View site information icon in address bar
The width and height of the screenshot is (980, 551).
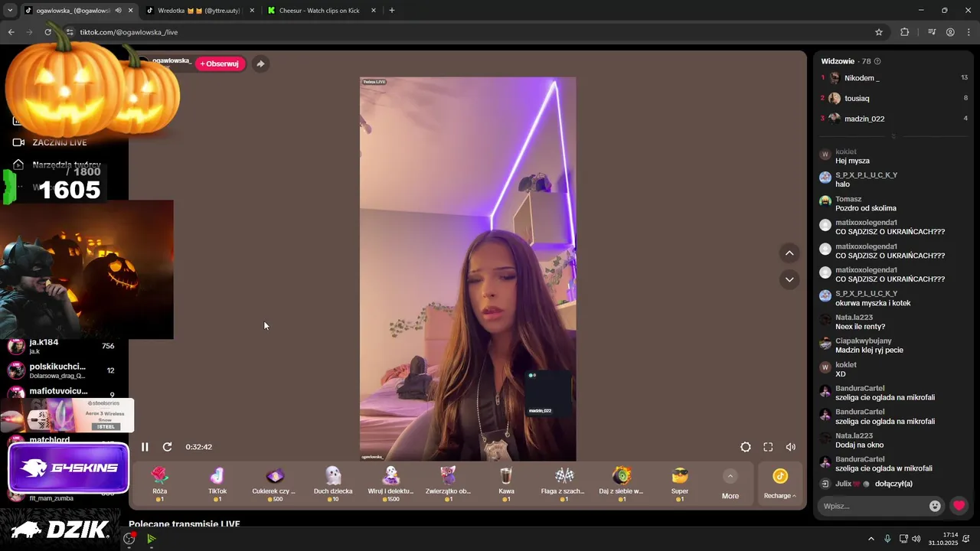tap(70, 32)
